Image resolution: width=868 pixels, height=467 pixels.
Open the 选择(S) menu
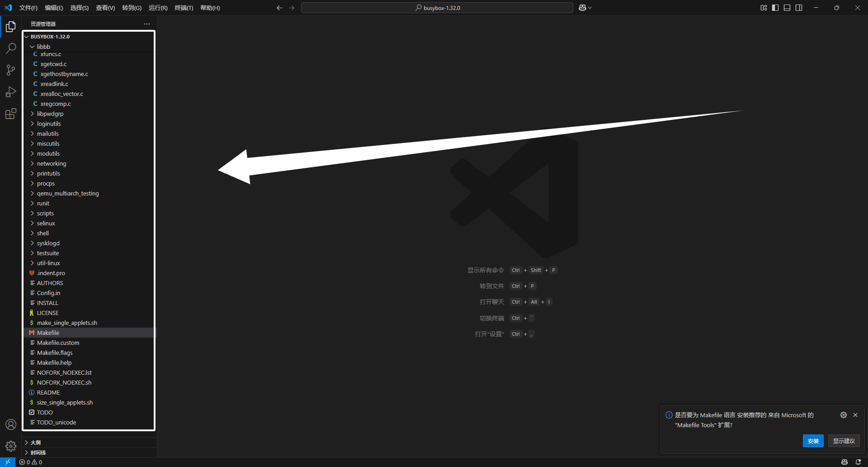click(79, 8)
